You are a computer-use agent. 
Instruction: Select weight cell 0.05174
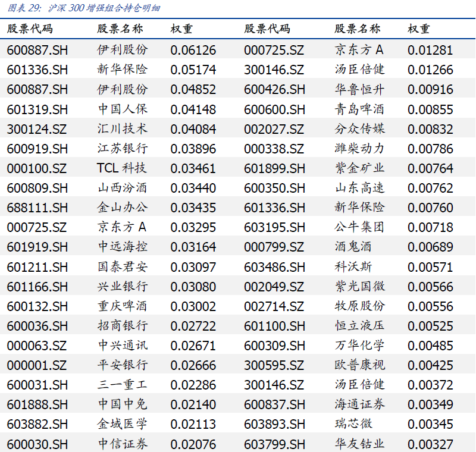[193, 70]
